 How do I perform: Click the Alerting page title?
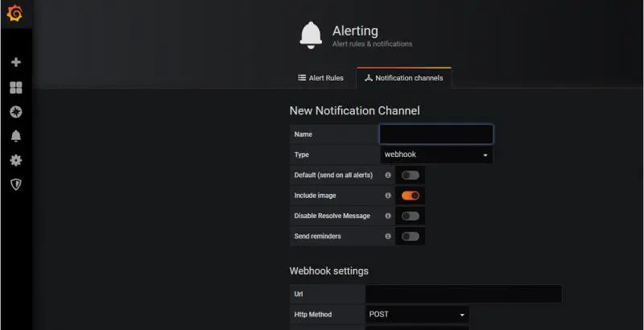pos(355,31)
